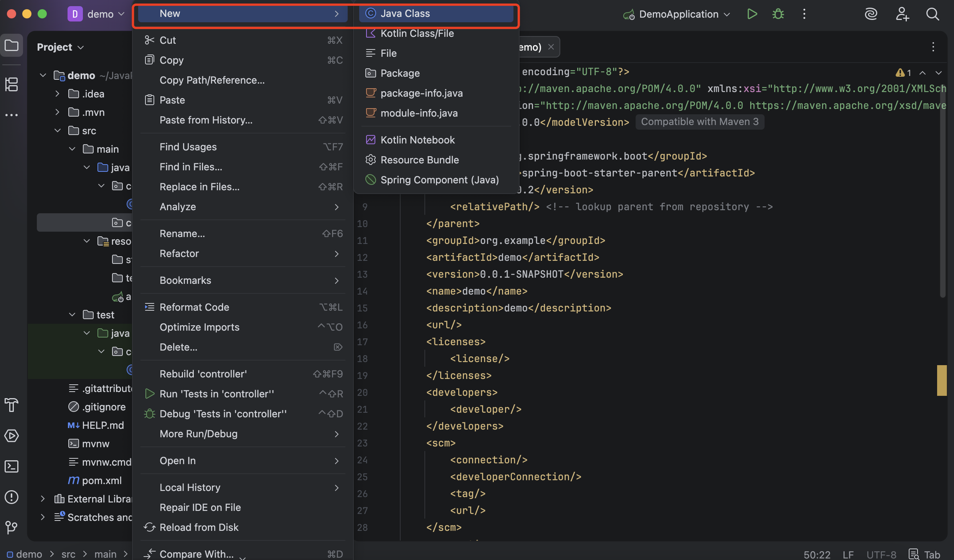Expand the .idea folder in tree
This screenshot has width=954, height=560.
coord(57,94)
